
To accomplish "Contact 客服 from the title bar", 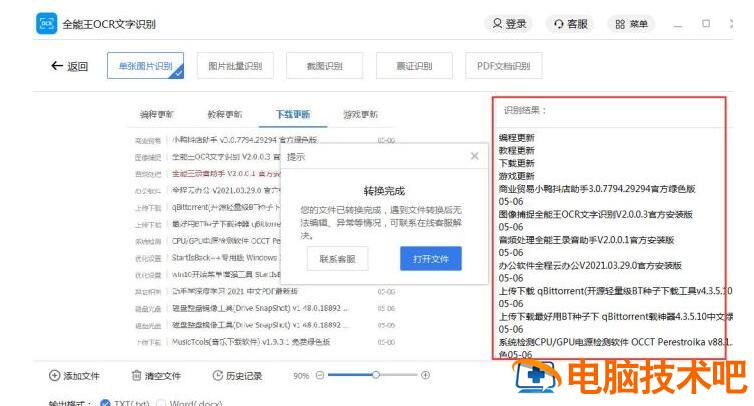I will point(570,24).
